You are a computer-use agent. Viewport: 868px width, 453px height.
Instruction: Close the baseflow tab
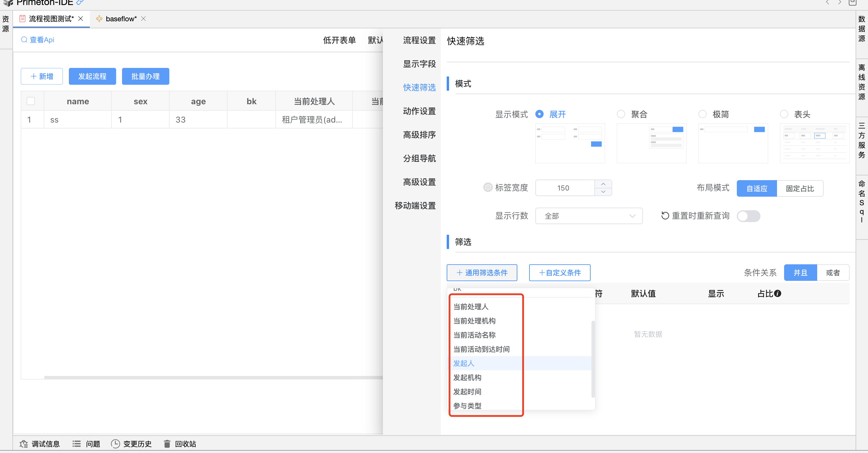coord(144,19)
